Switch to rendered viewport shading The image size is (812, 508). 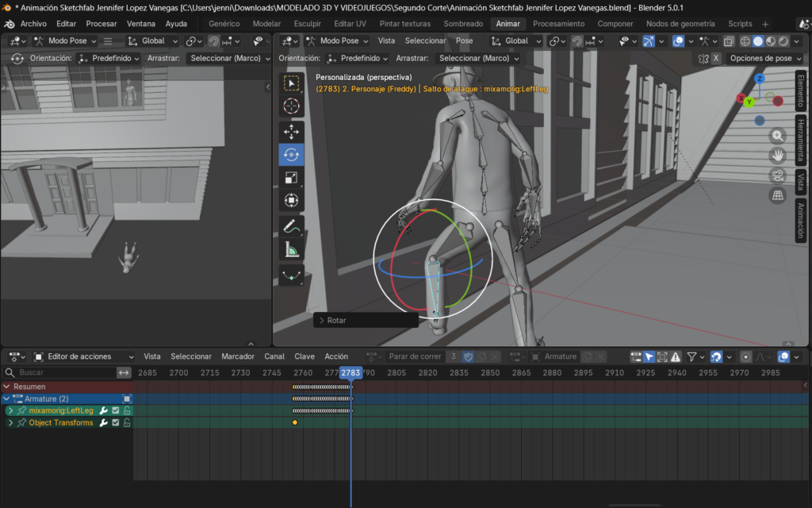pos(783,41)
